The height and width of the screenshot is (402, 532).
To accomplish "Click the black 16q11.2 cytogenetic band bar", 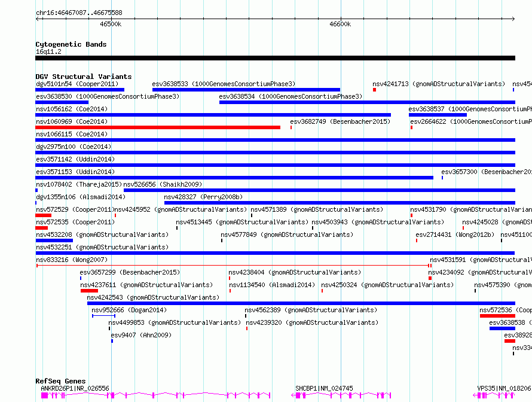I will pyautogui.click(x=275, y=58).
